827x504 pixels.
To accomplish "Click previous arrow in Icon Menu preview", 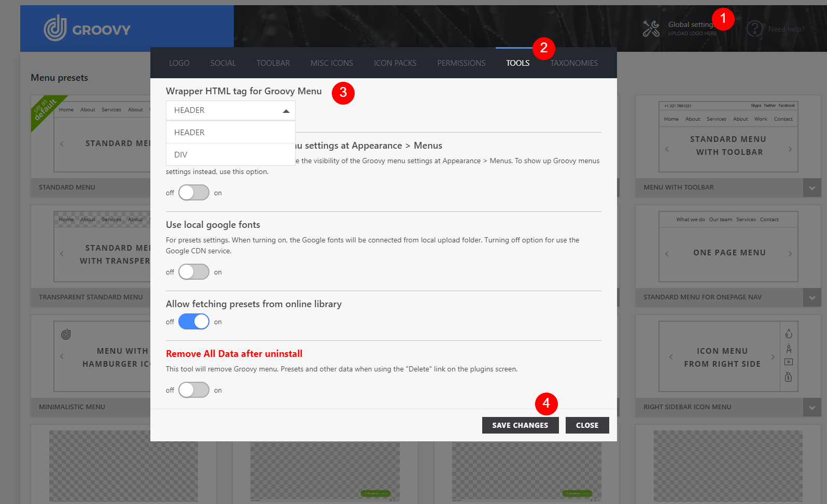I will (x=671, y=357).
